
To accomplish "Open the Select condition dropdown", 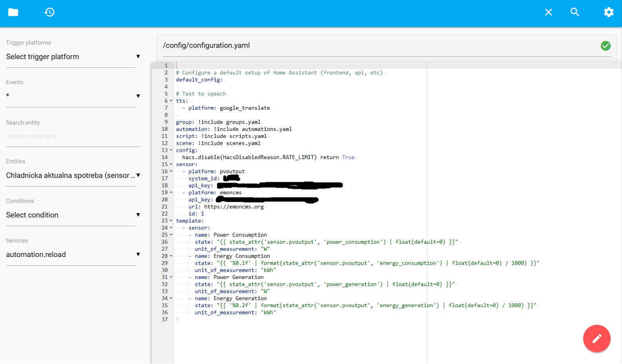I will (73, 215).
